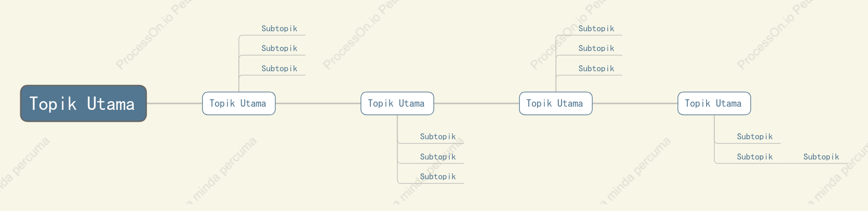The height and width of the screenshot is (211, 868).
Task: Click the middle Subtopik under the second branch
Action: pyautogui.click(x=438, y=157)
